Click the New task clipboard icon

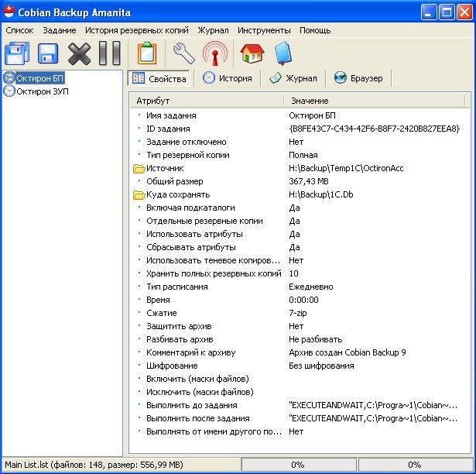point(146,53)
